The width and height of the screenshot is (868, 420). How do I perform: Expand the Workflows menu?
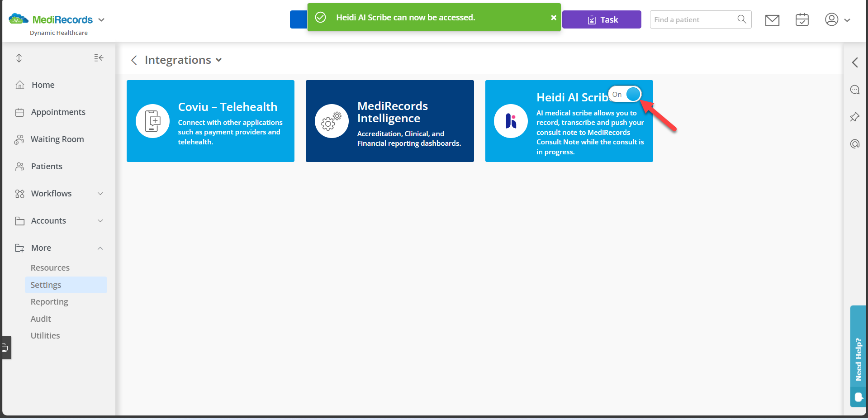[x=100, y=193]
